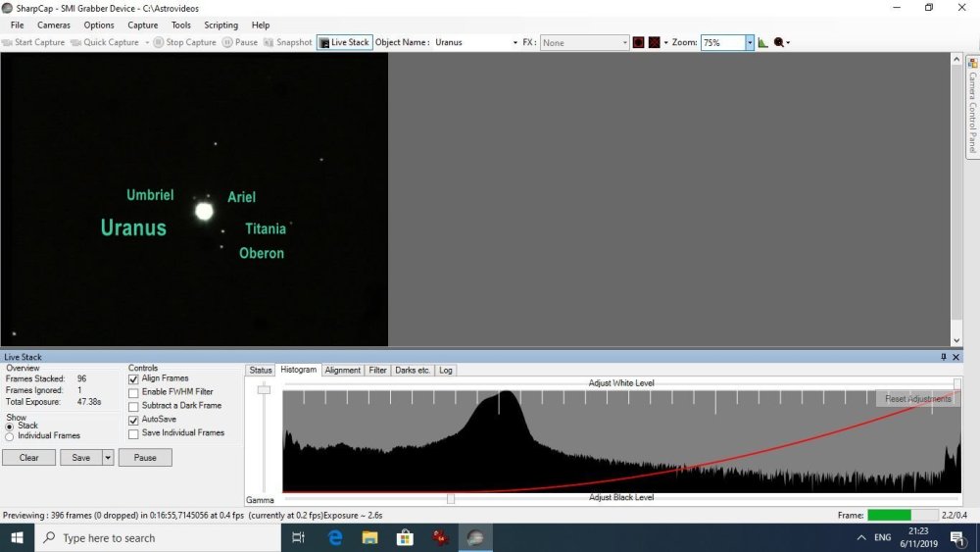980x552 pixels.
Task: Select the Individual Frames radio button
Action: [10, 435]
